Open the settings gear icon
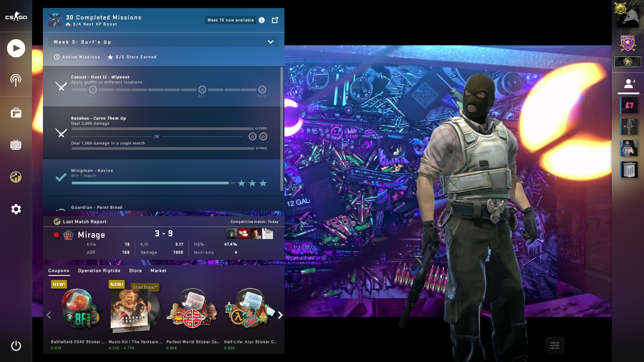Screen dimensions: 644x362 (x=16, y=209)
